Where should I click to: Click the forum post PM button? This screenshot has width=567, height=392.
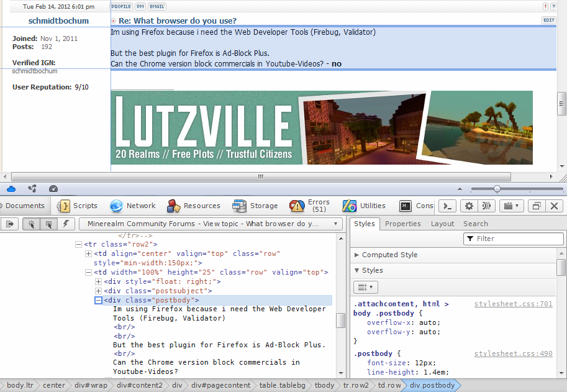coord(140,6)
